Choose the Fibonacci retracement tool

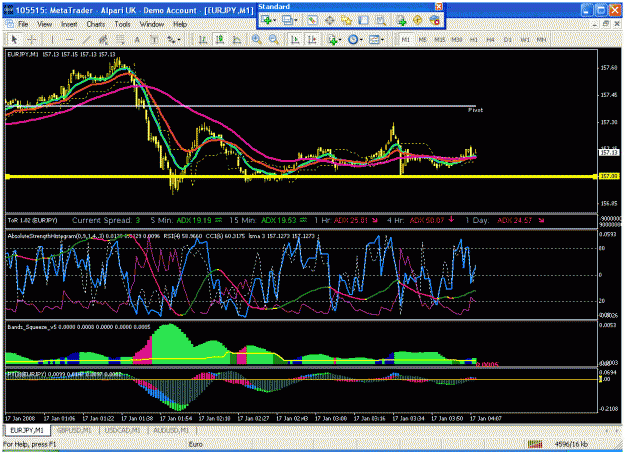coord(120,39)
